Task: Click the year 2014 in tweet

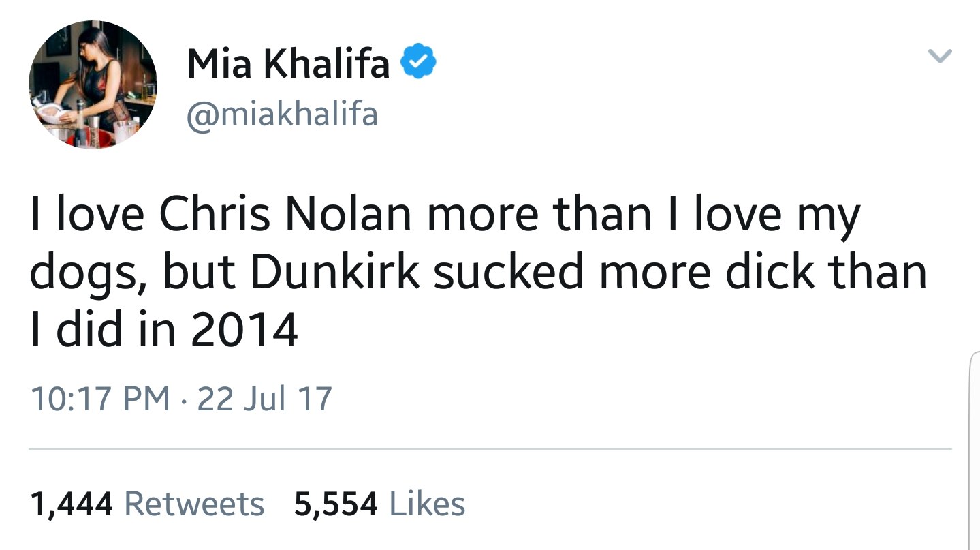Action: [x=244, y=331]
